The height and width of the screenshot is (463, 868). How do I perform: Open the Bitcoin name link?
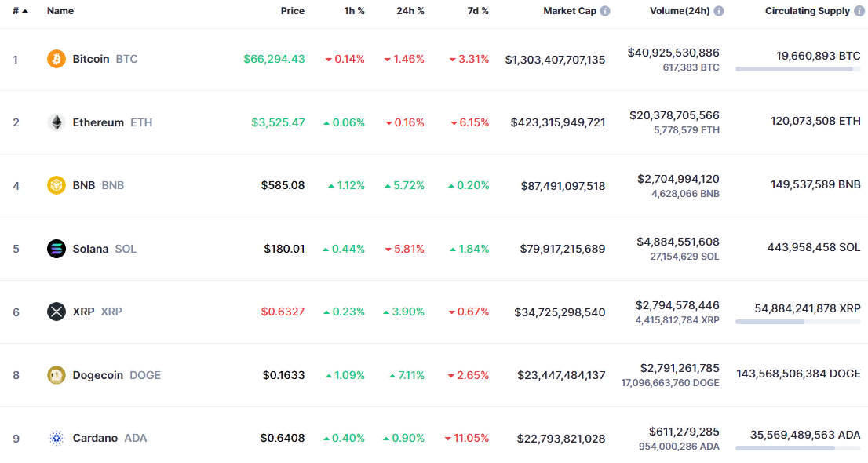click(x=91, y=59)
